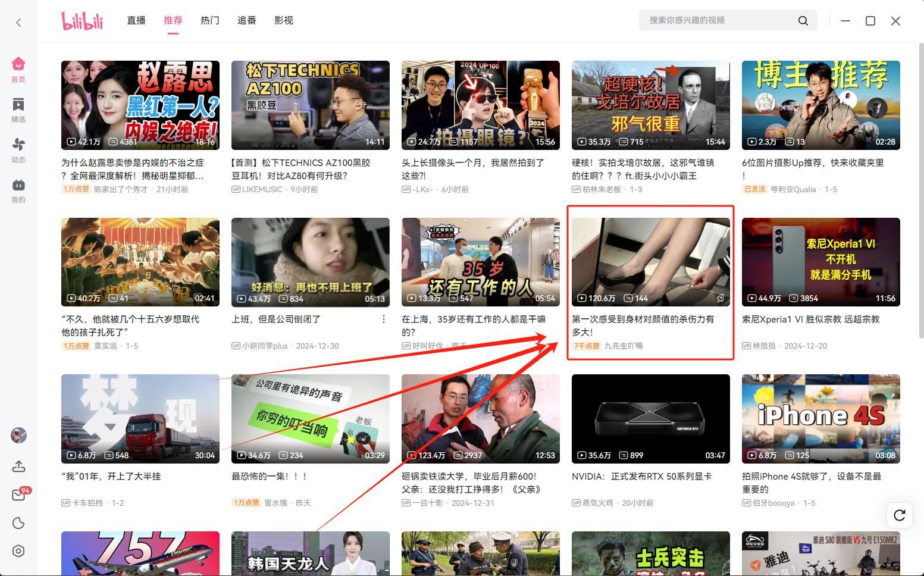Image resolution: width=924 pixels, height=576 pixels.
Task: Open messages inbox with 94 badge
Action: [x=18, y=494]
